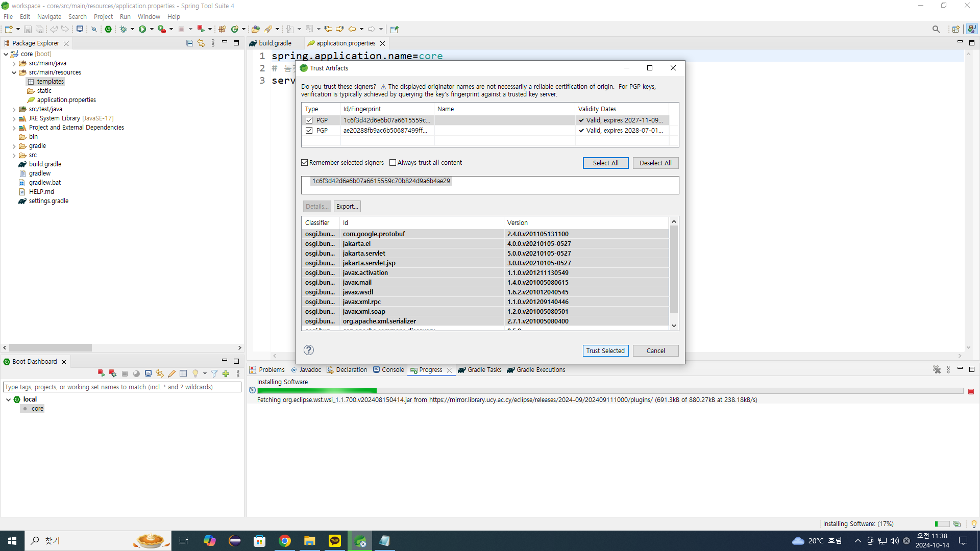980x551 pixels.
Task: Expand JRE System Library node
Action: pyautogui.click(x=14, y=119)
